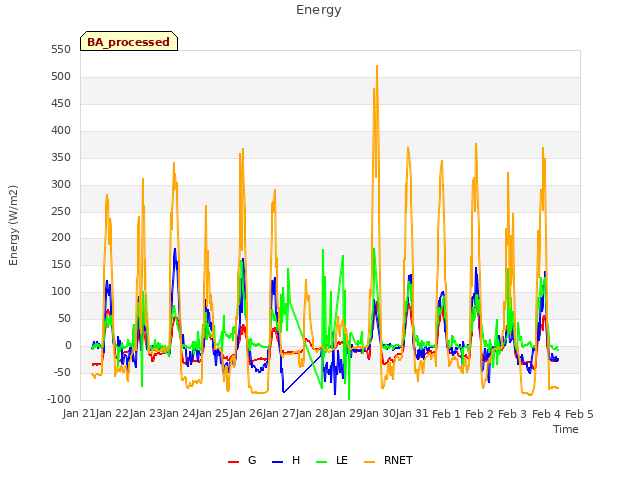Click the Jan 27 x-axis tick label
Screen dimensions: 640x480
(x=279, y=413)
